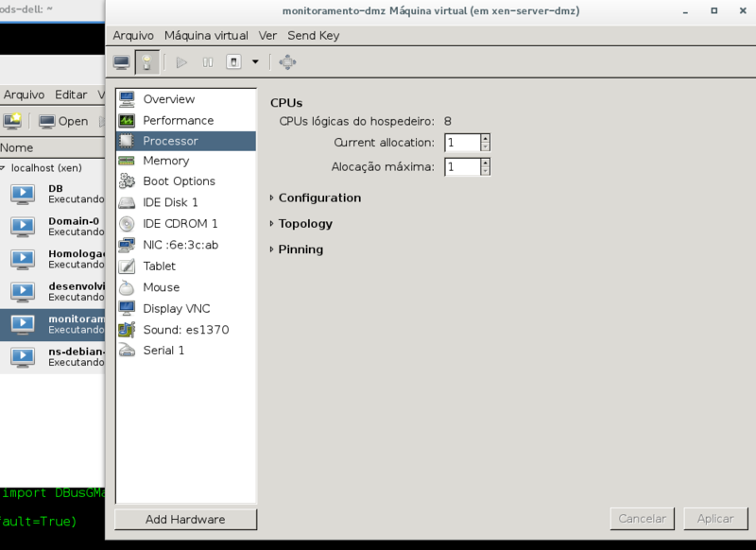Open the Máquina virtual menu
Viewport: 756px width, 550px height.
[x=206, y=36]
